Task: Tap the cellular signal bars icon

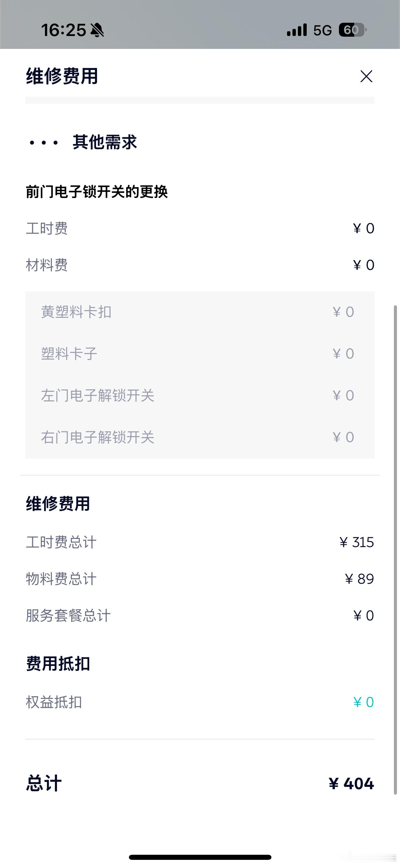Action: tap(297, 30)
